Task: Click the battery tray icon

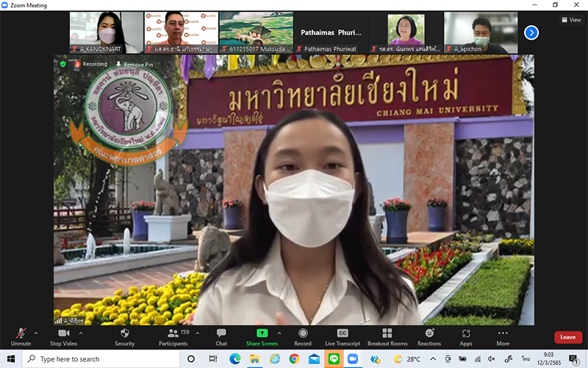Action: pyautogui.click(x=463, y=359)
